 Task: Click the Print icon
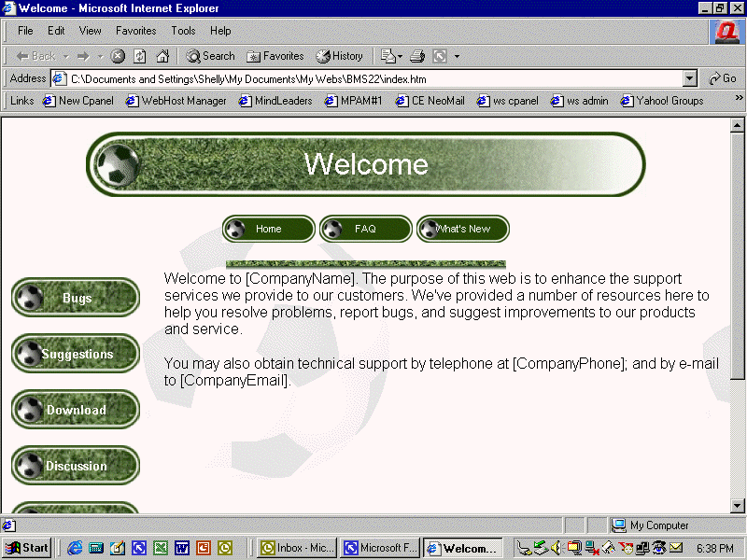(x=417, y=56)
